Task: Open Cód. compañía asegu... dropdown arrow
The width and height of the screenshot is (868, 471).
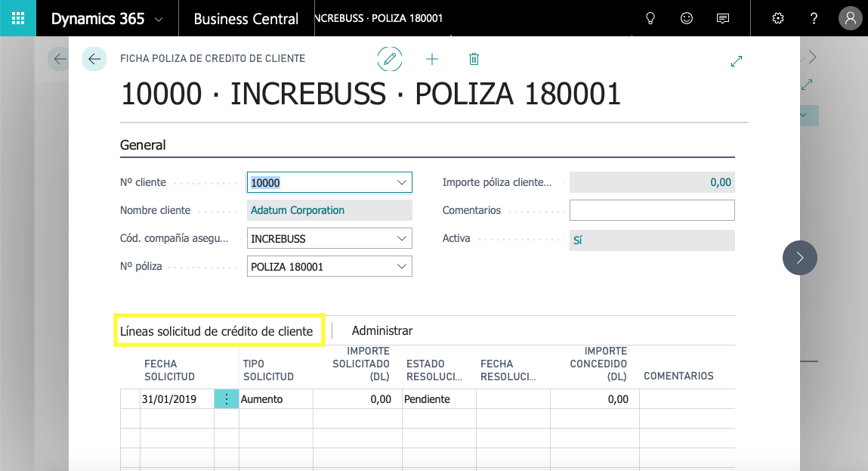Action: tap(402, 238)
